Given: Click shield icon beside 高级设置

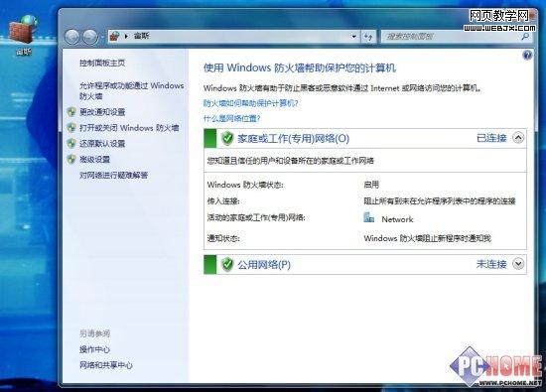Looking at the screenshot, I should pyautogui.click(x=71, y=159).
